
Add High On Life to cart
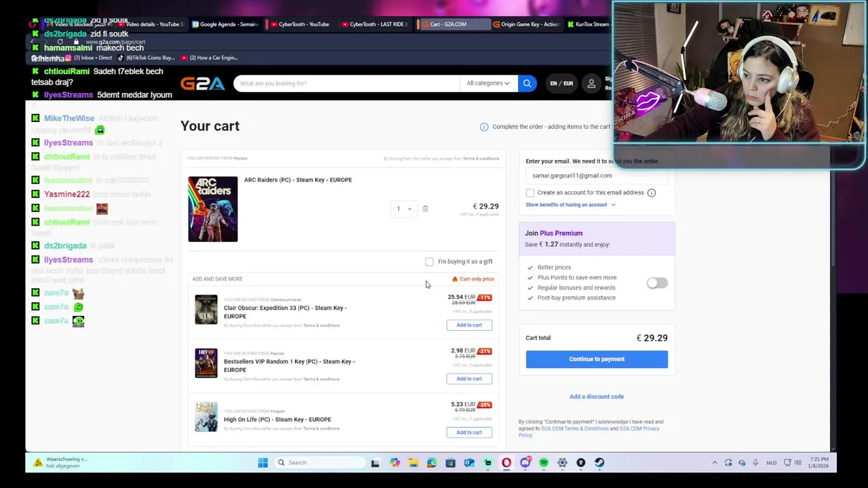tap(469, 432)
